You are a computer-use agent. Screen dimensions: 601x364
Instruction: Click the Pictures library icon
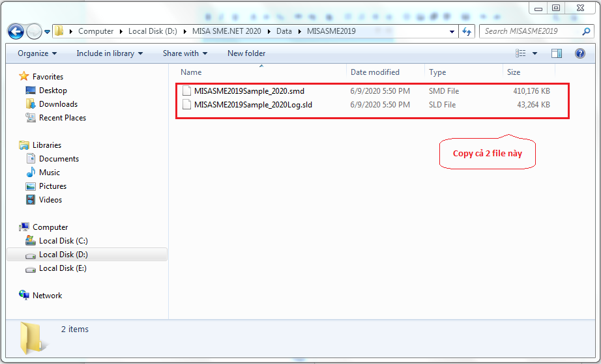[x=31, y=186]
